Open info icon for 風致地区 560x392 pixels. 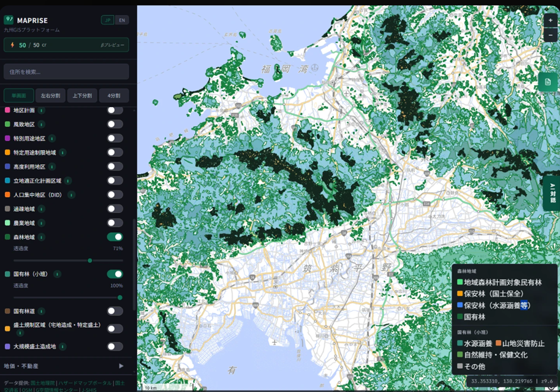pos(42,124)
